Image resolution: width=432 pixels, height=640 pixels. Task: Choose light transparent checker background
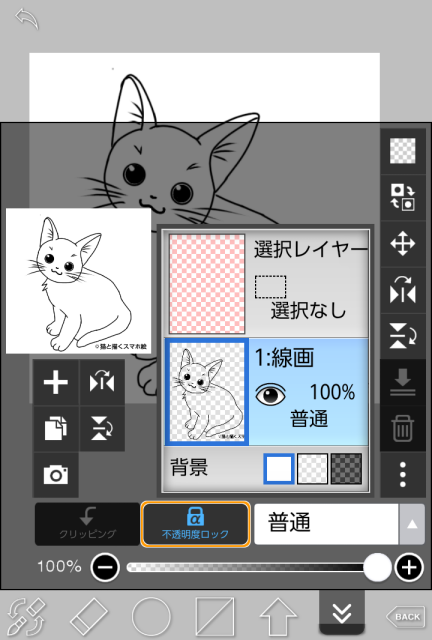tap(312, 469)
